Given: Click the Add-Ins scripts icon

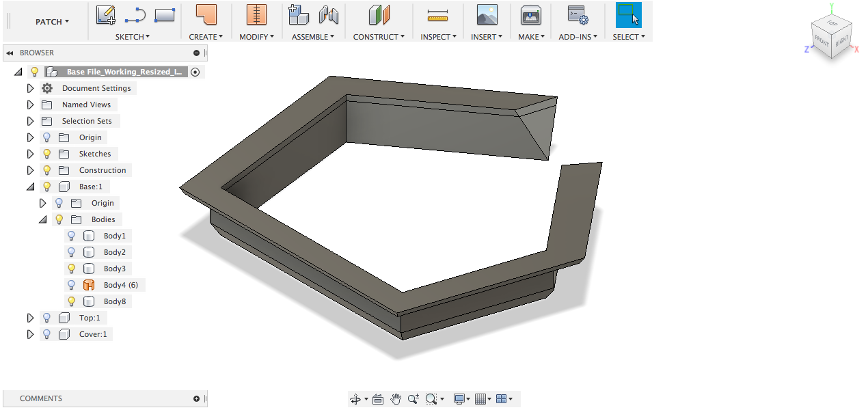Looking at the screenshot, I should pyautogui.click(x=578, y=14).
